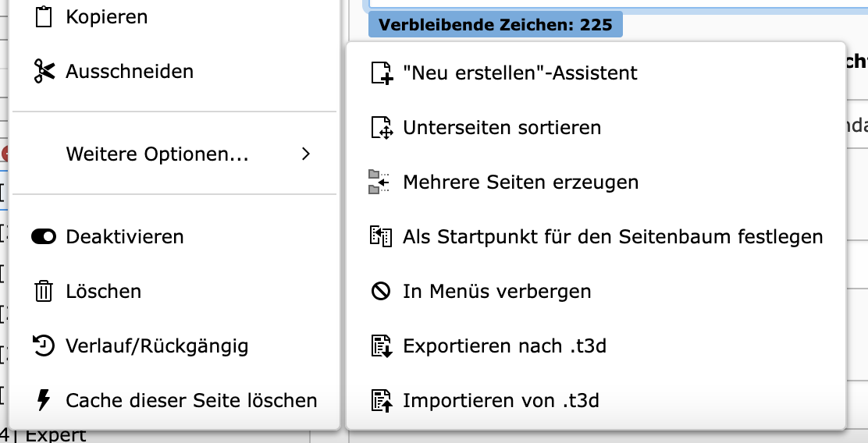Click the Exportieren nach .t3d icon
Screen dimensions: 868x443
click(382, 346)
